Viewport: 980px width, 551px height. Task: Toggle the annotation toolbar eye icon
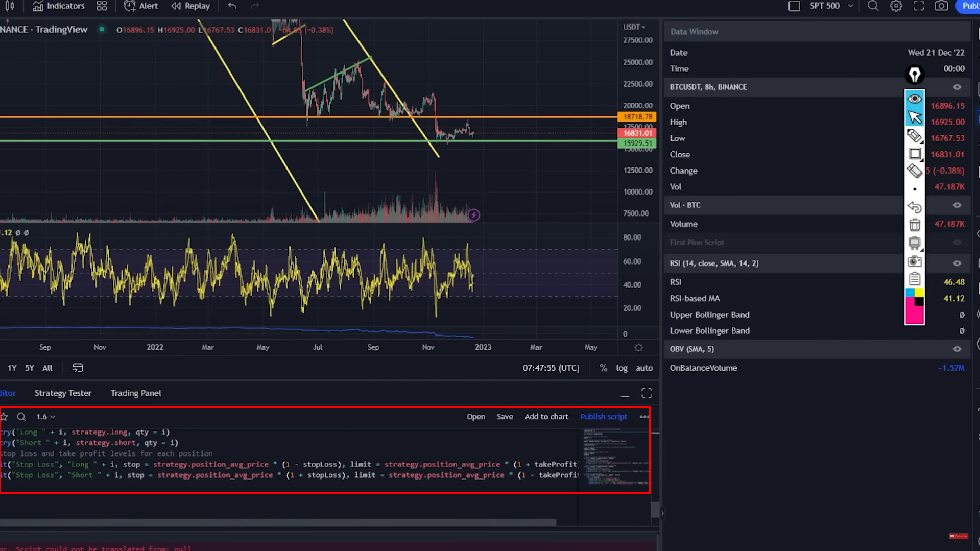tap(914, 99)
